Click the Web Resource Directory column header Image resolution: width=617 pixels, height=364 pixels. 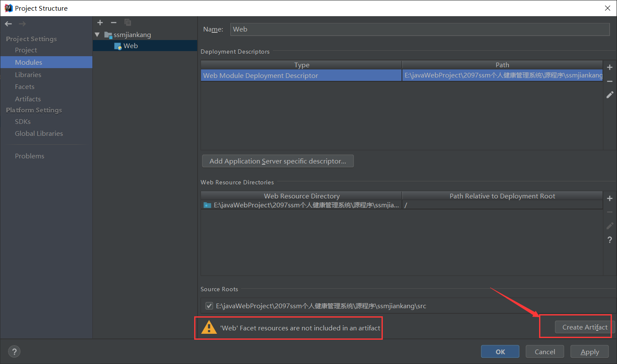[301, 196]
